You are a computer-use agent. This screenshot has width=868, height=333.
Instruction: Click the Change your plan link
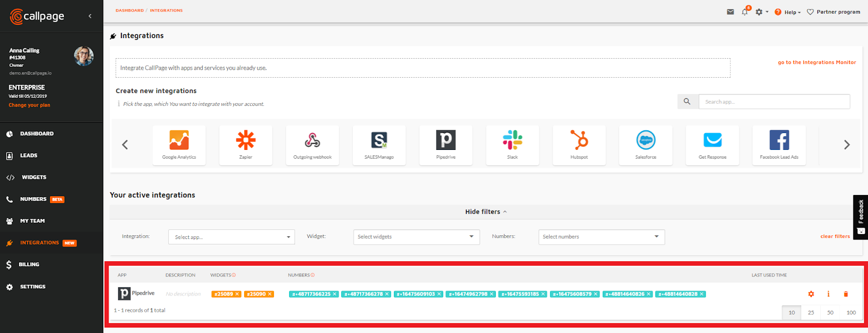[29, 105]
